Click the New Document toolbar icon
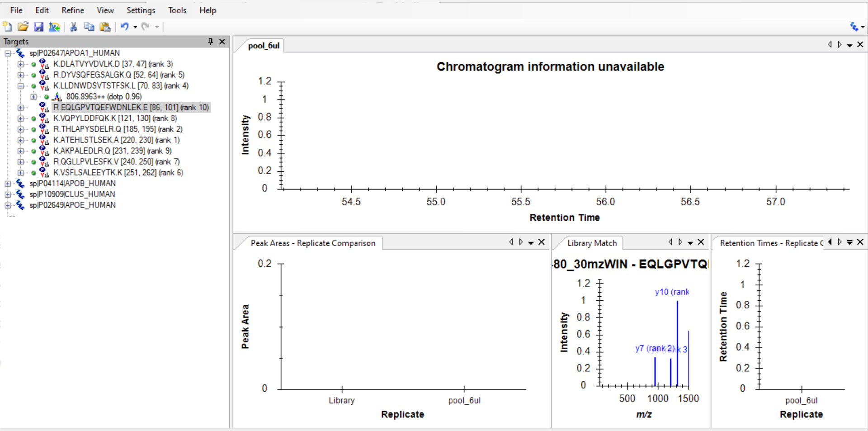This screenshot has width=868, height=431. click(7, 27)
